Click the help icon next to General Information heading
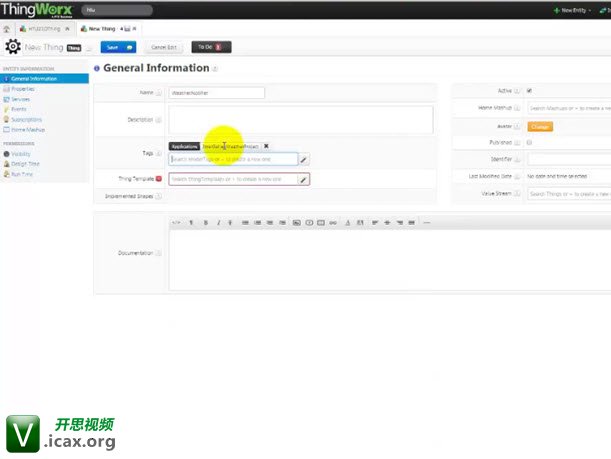This screenshot has height=459, width=611. coord(215,69)
